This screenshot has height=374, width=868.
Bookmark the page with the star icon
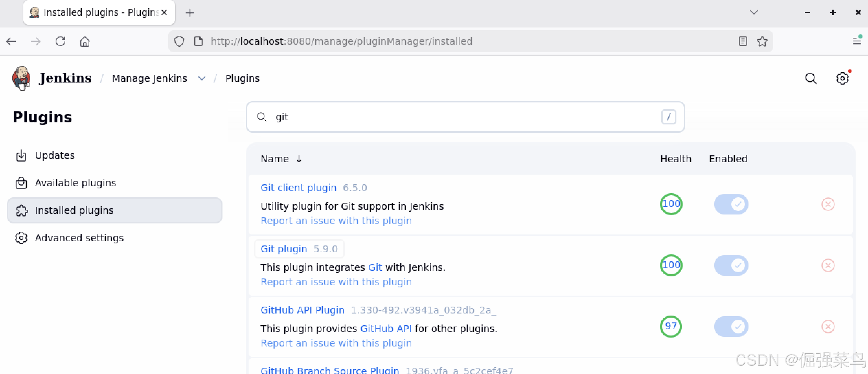pos(762,41)
